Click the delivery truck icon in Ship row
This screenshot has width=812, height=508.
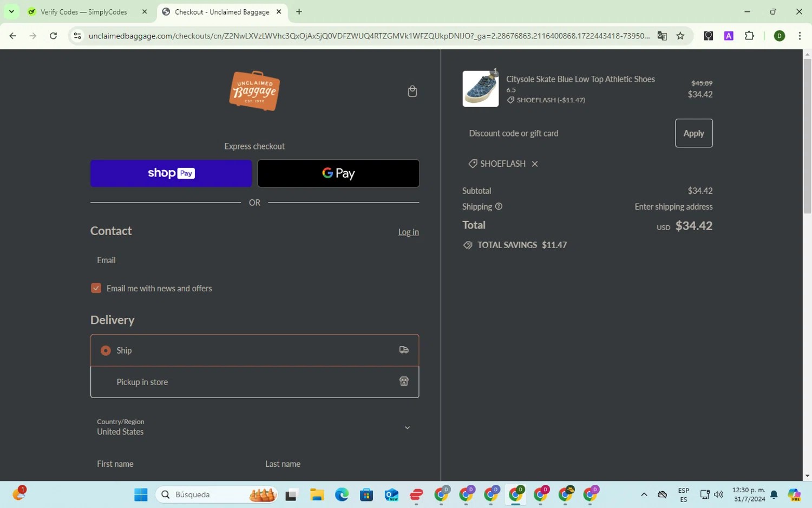tap(404, 350)
